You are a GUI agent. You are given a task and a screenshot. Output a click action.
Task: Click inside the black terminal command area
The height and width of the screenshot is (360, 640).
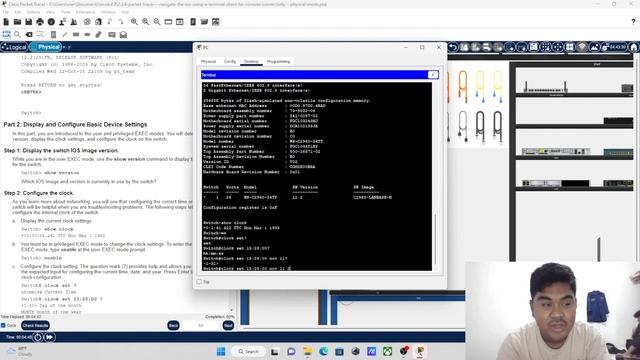click(x=317, y=176)
